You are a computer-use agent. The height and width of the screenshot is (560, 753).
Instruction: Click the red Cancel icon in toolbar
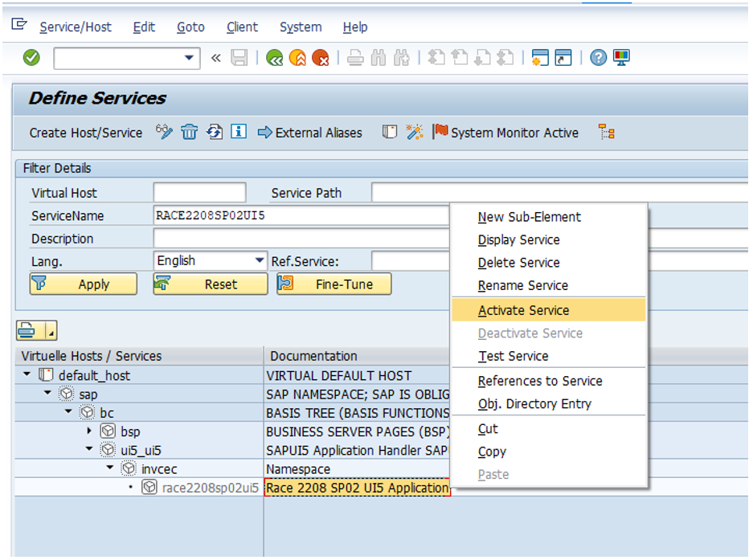point(321,58)
